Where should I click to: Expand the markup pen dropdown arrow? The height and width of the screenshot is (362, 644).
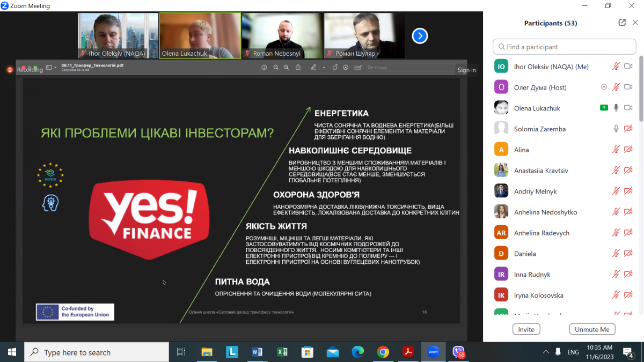(324, 68)
